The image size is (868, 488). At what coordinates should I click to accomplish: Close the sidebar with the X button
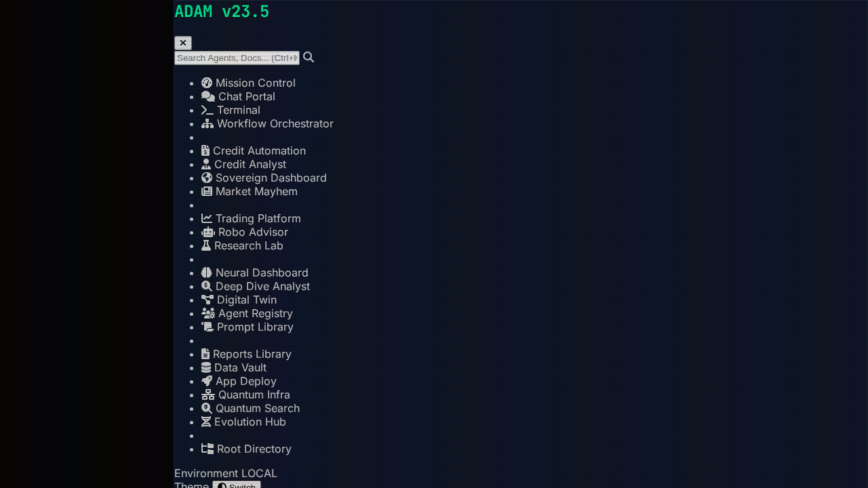183,43
